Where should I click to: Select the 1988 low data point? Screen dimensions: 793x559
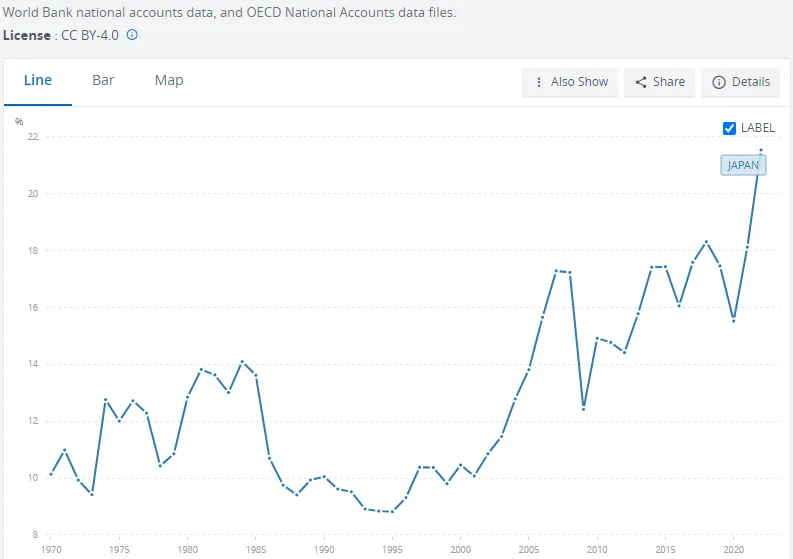pos(297,495)
